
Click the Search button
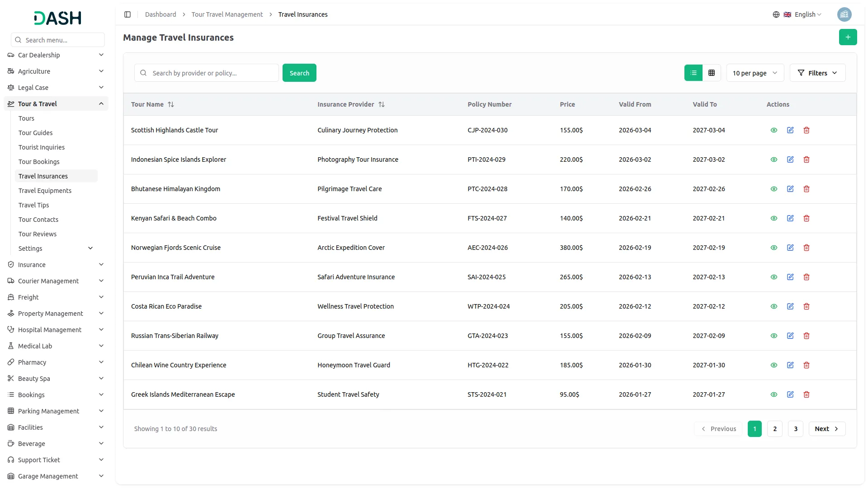click(x=299, y=72)
